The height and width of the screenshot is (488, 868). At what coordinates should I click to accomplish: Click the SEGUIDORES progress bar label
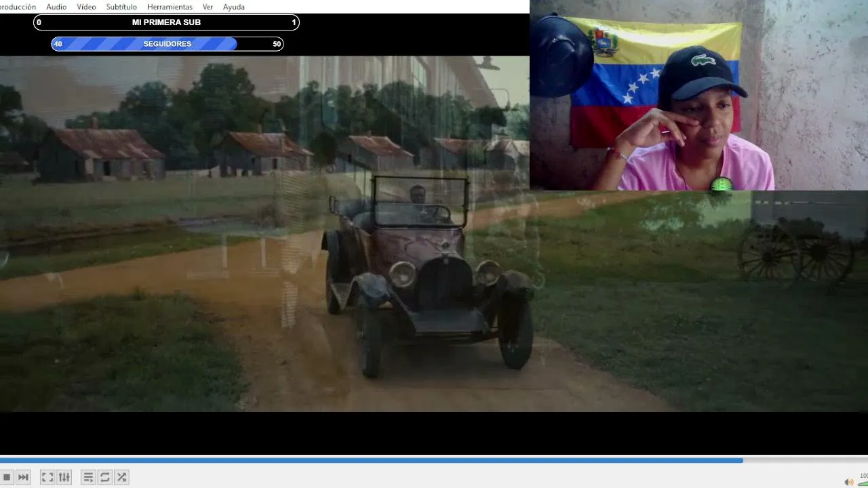[167, 44]
